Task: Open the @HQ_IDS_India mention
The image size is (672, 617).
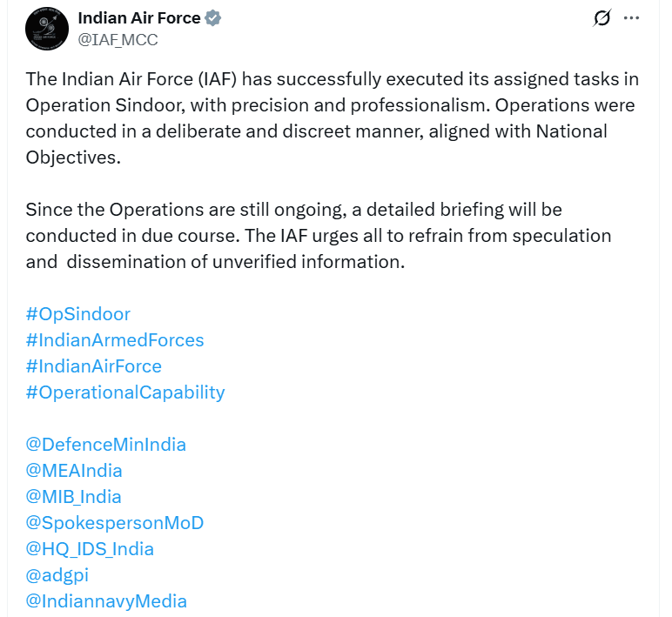Action: coord(90,549)
